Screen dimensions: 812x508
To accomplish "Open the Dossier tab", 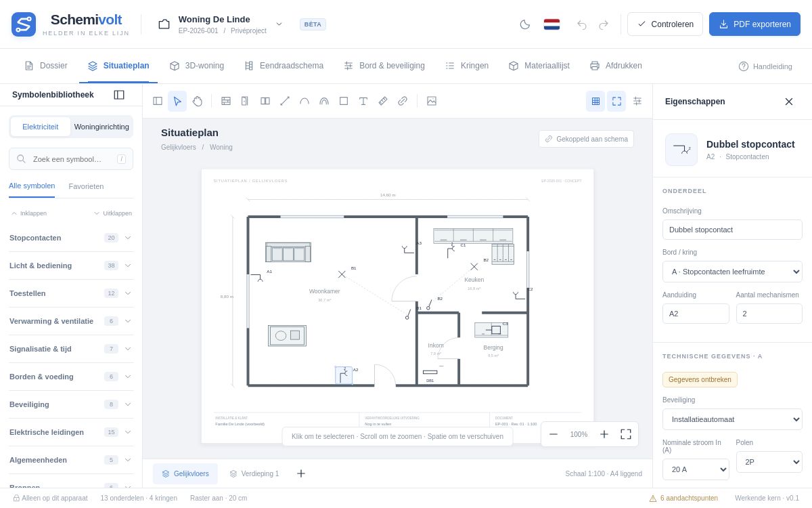I will pyautogui.click(x=46, y=66).
